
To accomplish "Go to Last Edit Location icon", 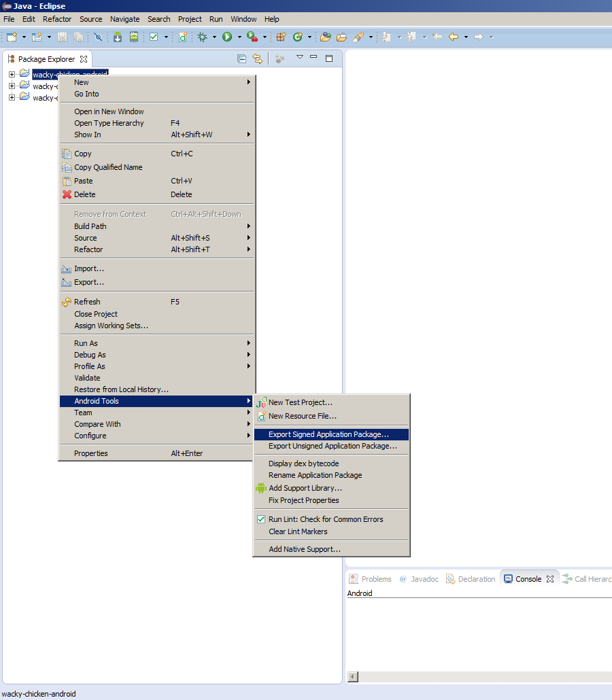I will click(437, 37).
